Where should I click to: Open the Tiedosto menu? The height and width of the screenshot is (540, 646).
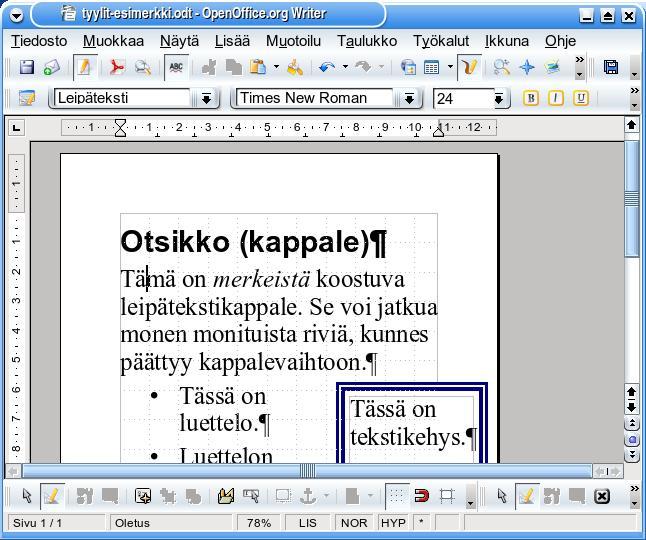39,41
